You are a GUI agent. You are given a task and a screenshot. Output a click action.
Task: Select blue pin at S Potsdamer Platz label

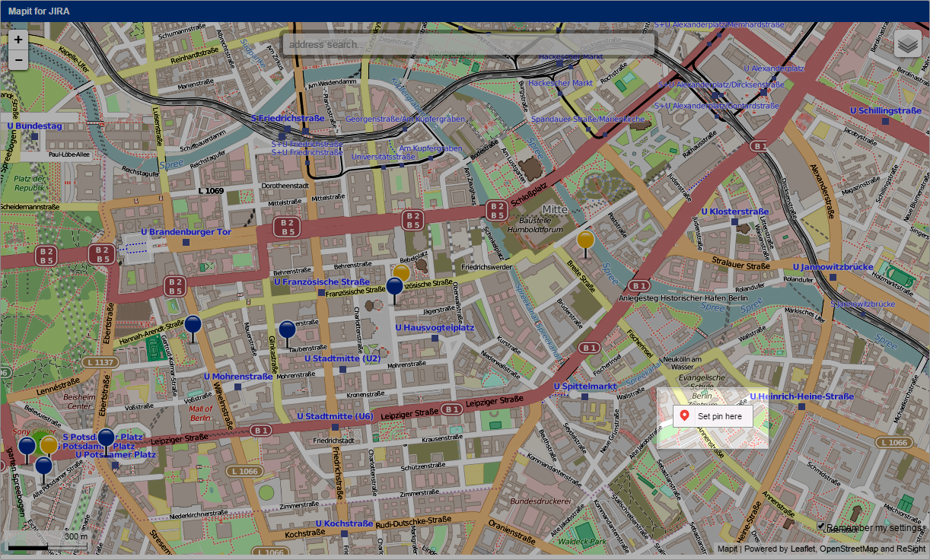pos(106,438)
